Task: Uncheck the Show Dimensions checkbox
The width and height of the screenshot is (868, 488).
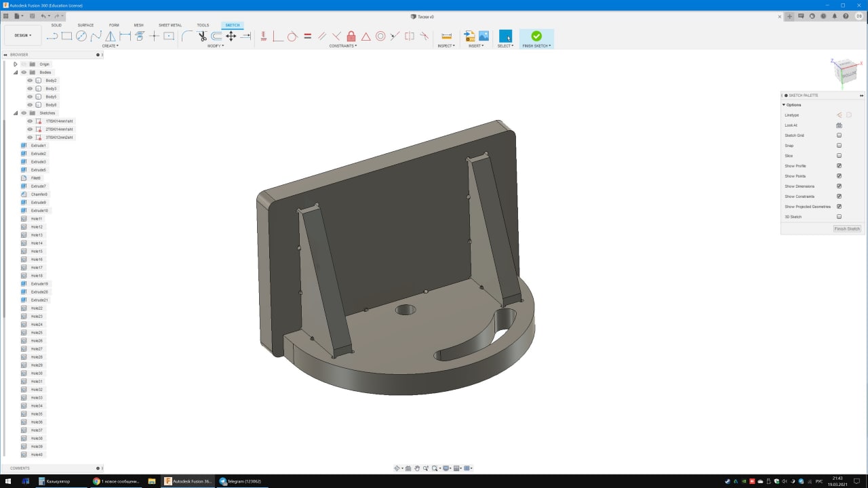Action: (839, 186)
